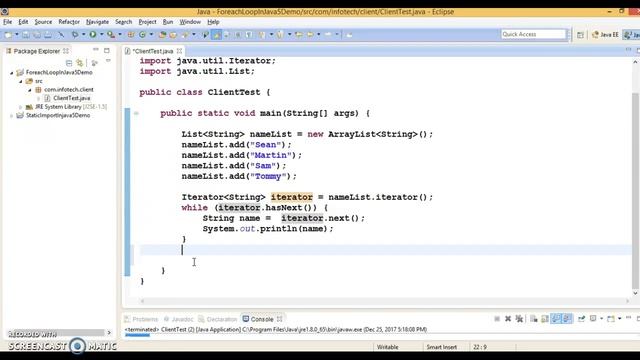This screenshot has width=640, height=360.
Task: Click the Save icon in main toolbar
Action: tap(26, 35)
